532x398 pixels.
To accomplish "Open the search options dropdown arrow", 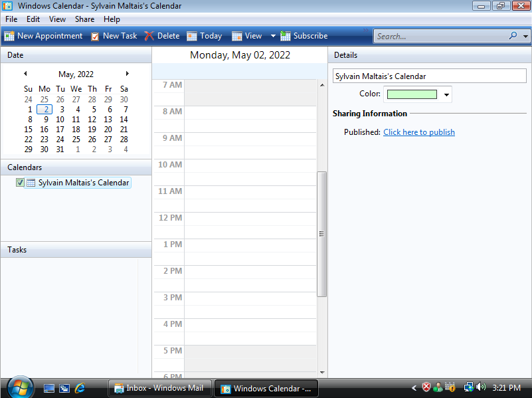I will (525, 36).
